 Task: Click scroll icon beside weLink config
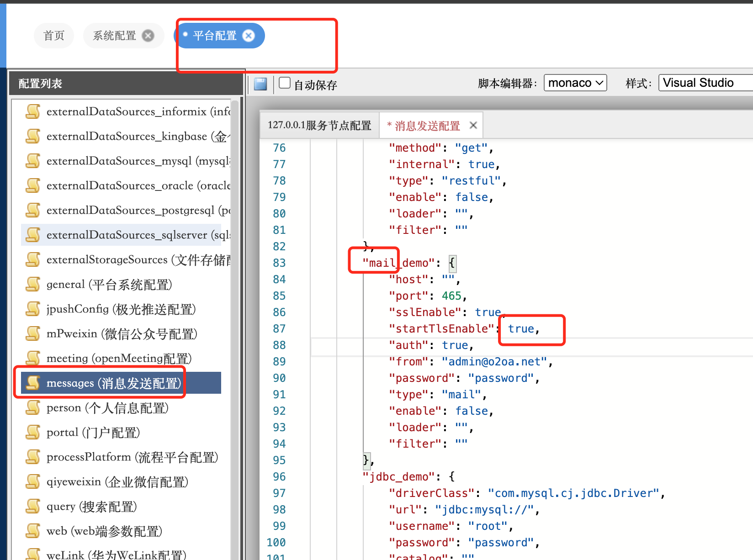[33, 554]
